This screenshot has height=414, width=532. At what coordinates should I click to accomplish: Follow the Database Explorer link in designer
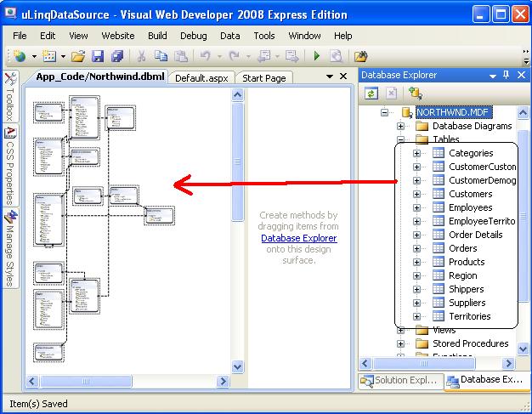point(299,238)
